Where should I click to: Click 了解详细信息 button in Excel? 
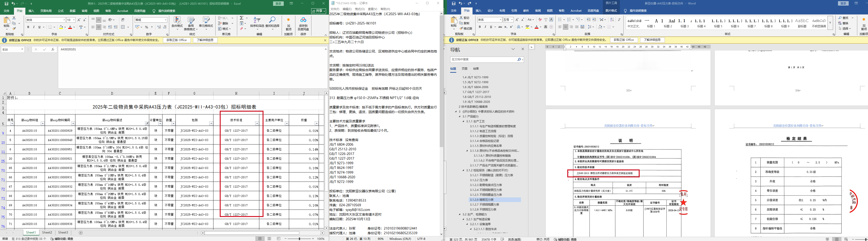click(205, 40)
